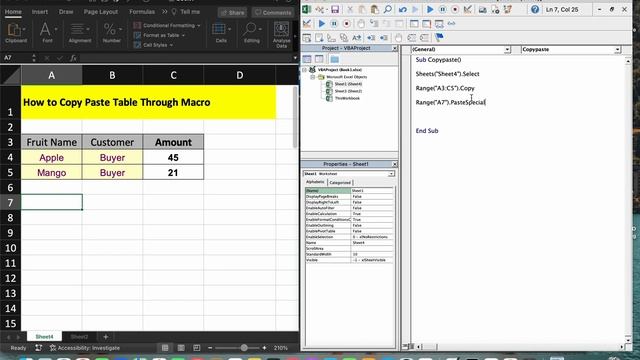Click the zoom in plus button in Excel
The width and height of the screenshot is (640, 360).
pos(264,348)
